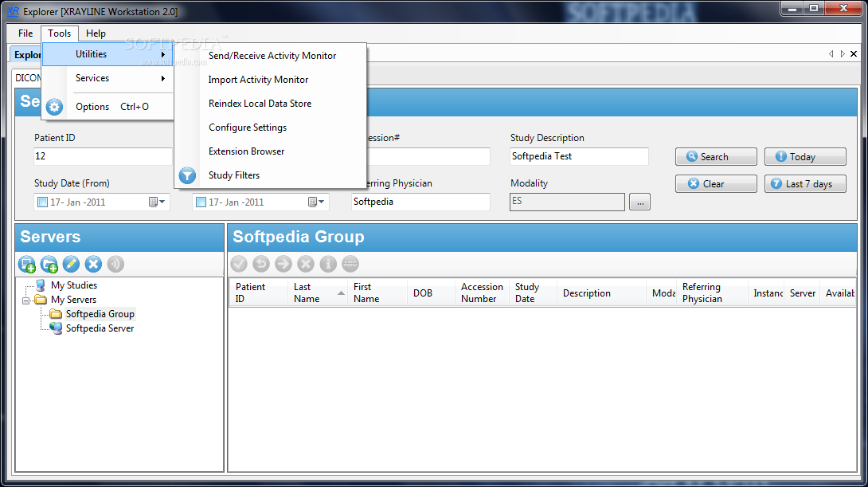Viewport: 868px width, 487px height.
Task: Click the greyed X delete-study icon
Action: (306, 265)
